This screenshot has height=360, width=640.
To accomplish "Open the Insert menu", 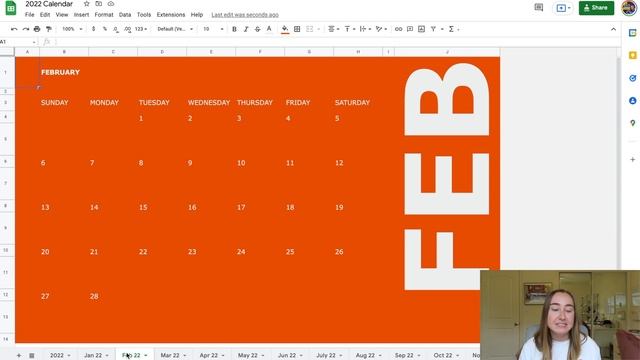I will [x=81, y=15].
